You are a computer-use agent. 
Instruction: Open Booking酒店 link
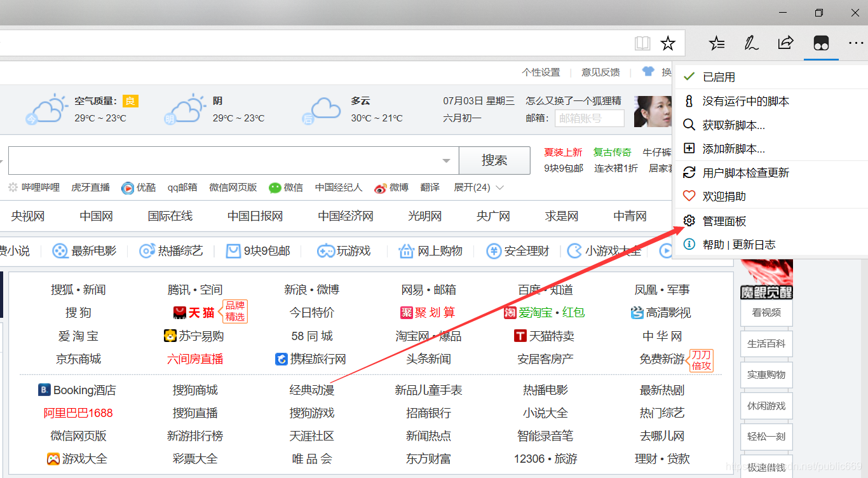[x=77, y=390]
